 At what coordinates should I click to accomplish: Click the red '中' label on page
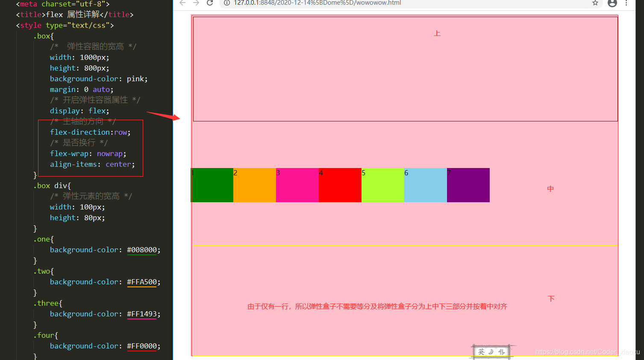550,189
